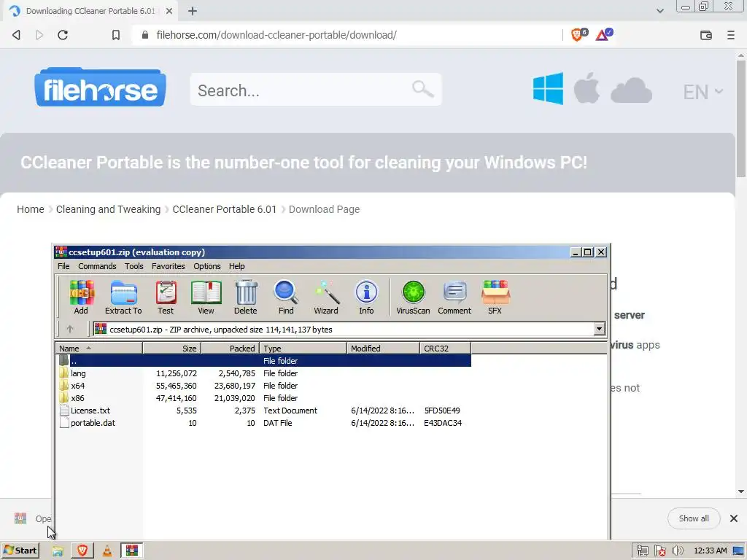This screenshot has height=560, width=747.
Task: Click the taskbar volume speaker icon
Action: tap(677, 551)
